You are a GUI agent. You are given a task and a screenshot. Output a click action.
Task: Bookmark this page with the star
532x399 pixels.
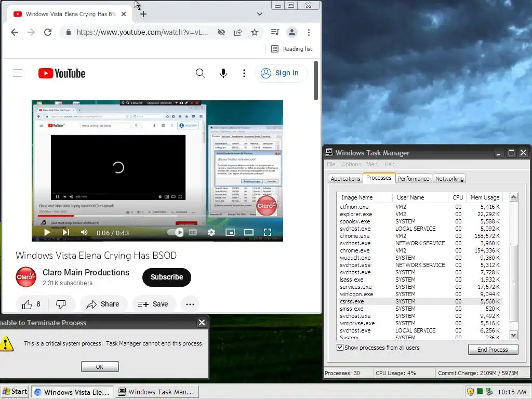255,32
